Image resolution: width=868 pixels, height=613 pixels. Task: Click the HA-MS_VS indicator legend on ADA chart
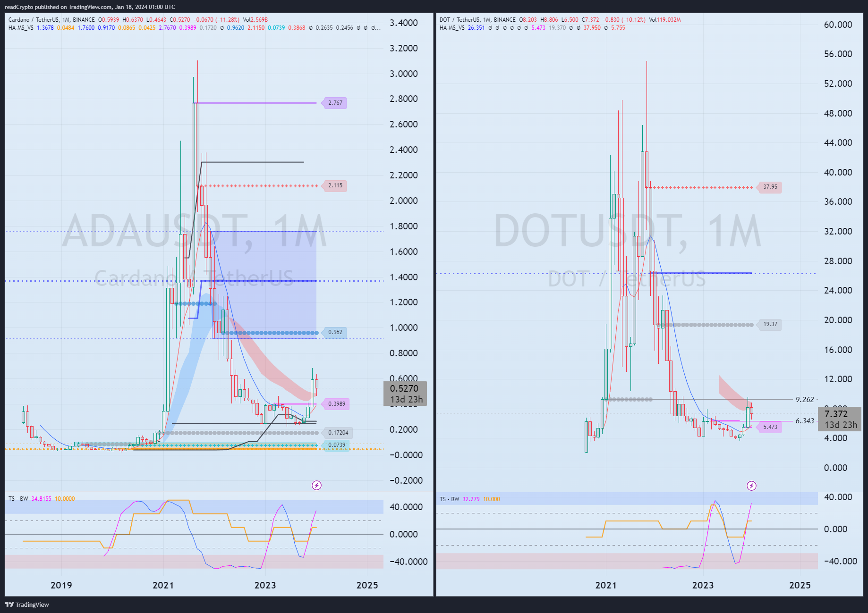[21, 28]
